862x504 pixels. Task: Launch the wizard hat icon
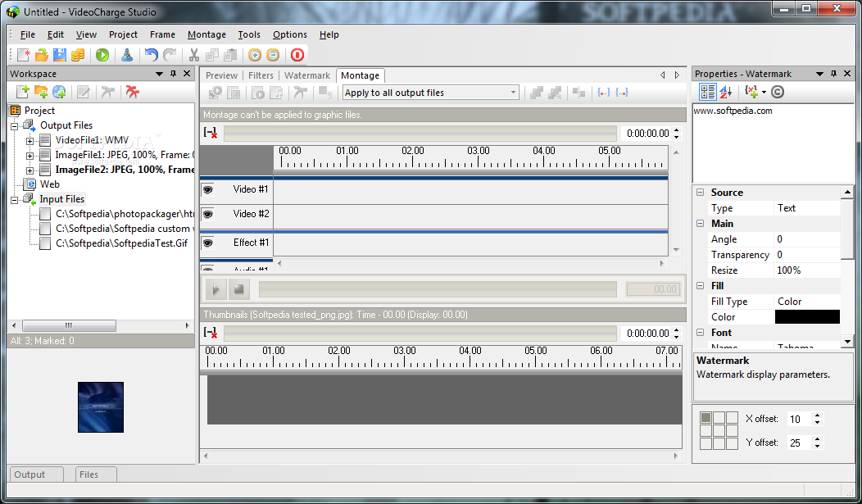(x=127, y=55)
